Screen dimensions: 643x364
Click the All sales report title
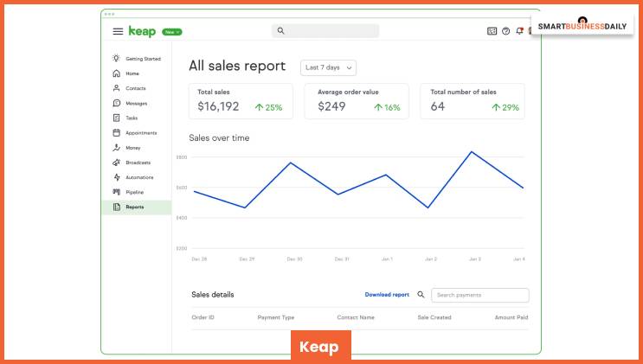click(237, 66)
